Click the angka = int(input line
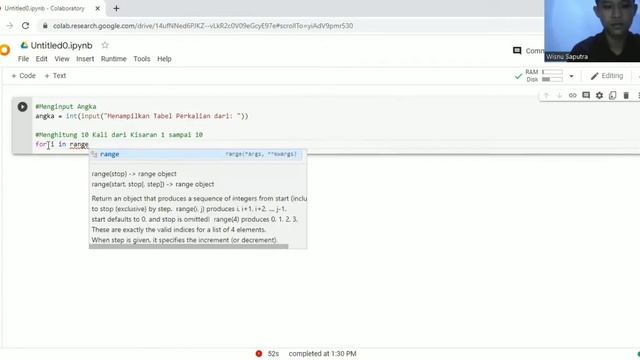640x360 pixels. [x=142, y=116]
